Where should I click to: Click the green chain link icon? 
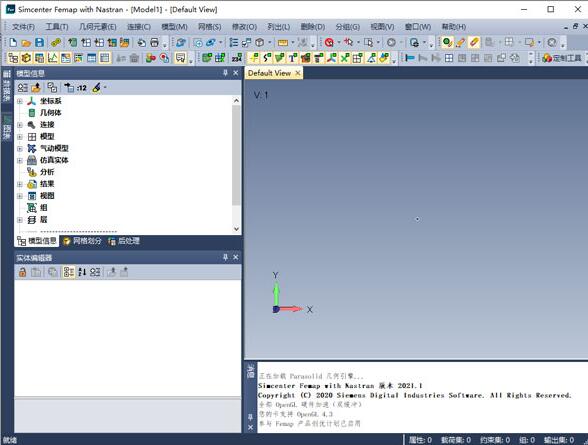tap(56, 42)
